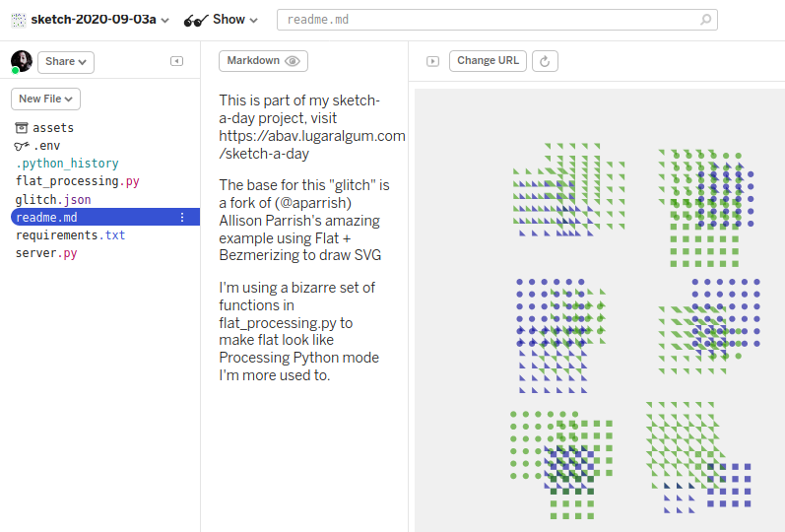Click the user avatar in sidebar
785x532 pixels.
pos(22,61)
